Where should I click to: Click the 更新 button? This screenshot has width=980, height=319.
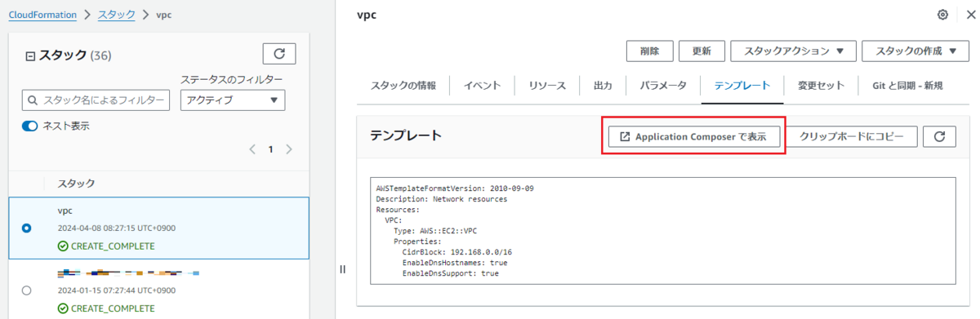(x=702, y=51)
